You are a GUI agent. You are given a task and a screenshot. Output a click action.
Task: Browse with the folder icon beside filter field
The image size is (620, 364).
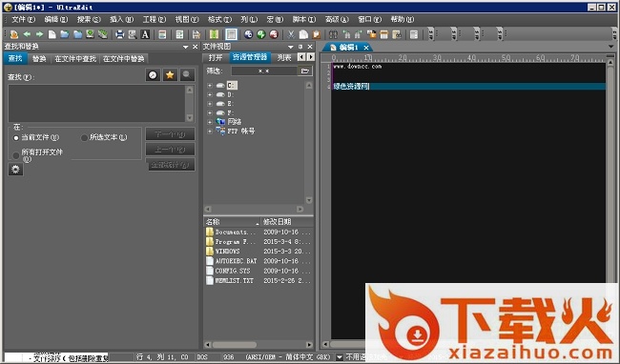305,71
